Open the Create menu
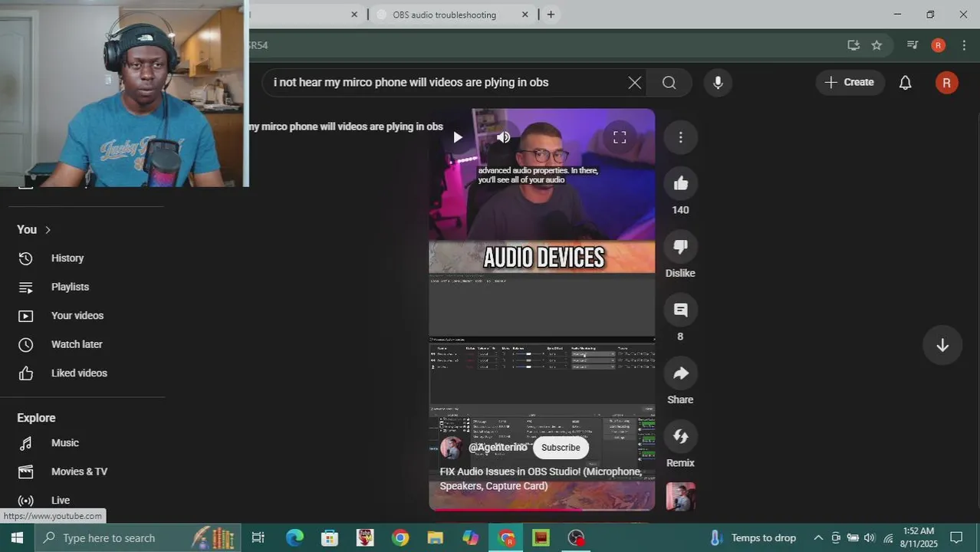 [x=850, y=82]
